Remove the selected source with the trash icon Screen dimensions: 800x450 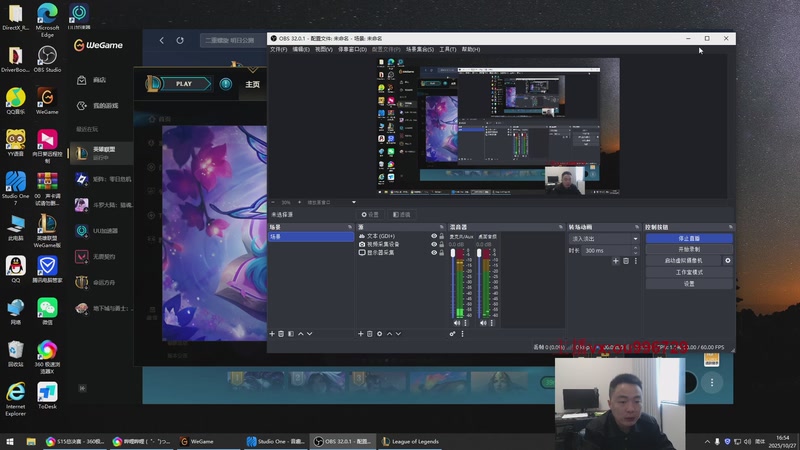370,334
